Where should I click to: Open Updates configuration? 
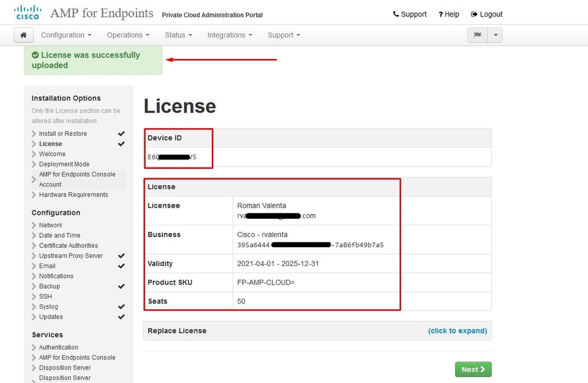coord(51,317)
